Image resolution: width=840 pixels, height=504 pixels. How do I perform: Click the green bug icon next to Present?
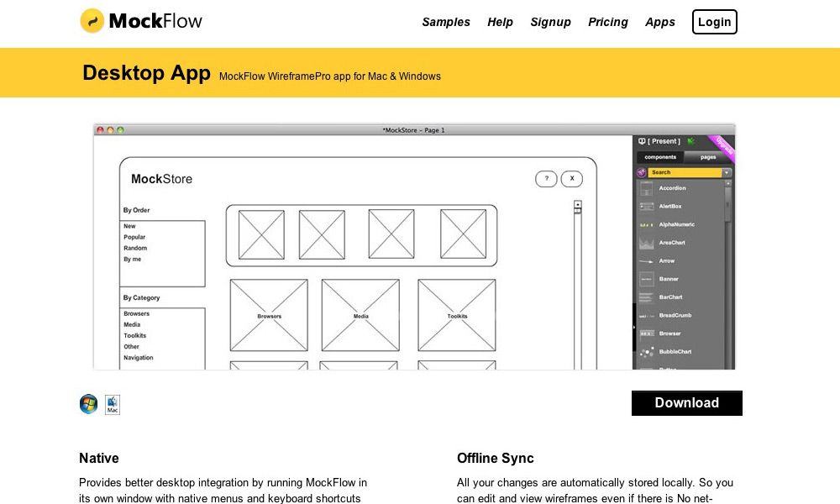click(690, 141)
